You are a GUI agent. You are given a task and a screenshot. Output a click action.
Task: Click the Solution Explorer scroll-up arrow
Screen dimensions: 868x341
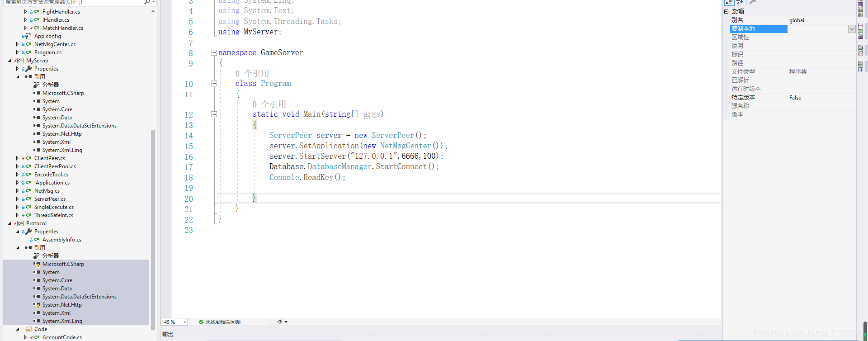[x=153, y=11]
